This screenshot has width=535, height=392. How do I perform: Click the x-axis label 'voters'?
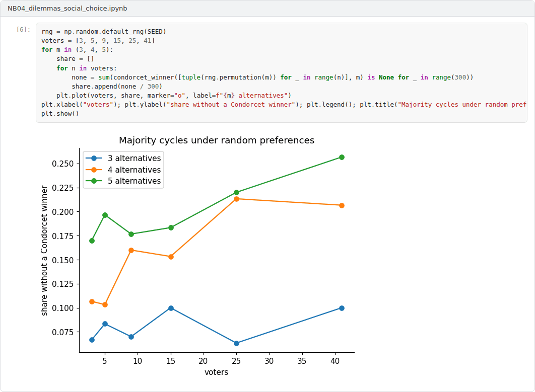(216, 372)
